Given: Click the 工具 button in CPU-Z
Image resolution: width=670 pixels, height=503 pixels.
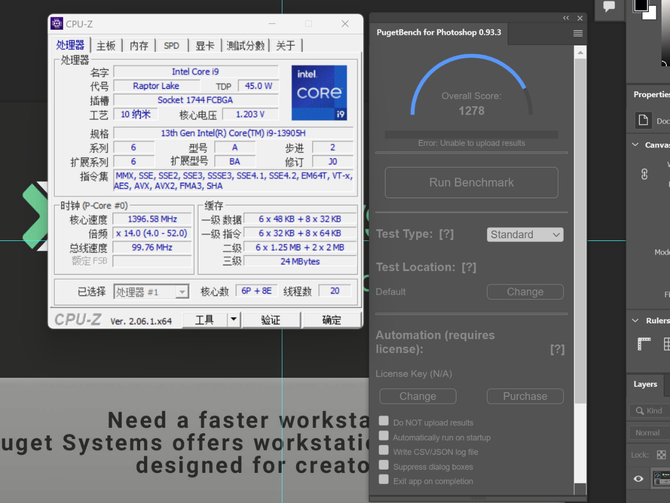Looking at the screenshot, I should [205, 320].
